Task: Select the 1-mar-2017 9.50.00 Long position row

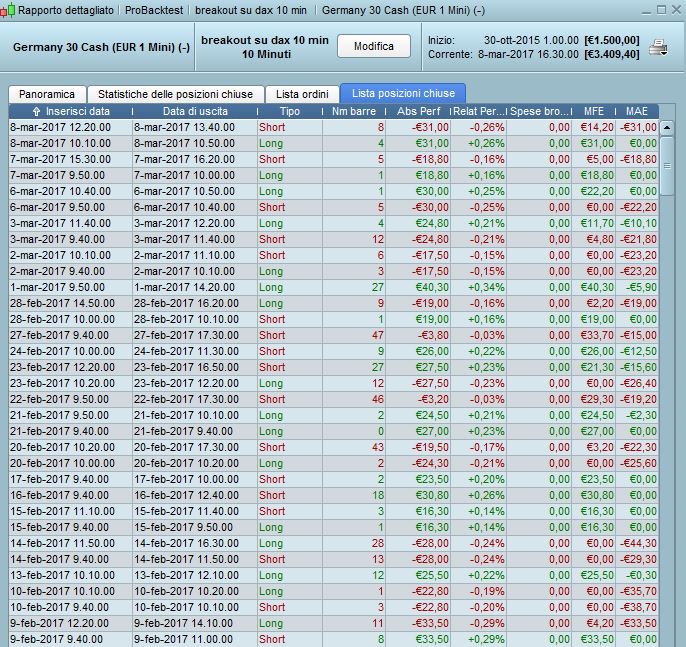Action: (333, 287)
